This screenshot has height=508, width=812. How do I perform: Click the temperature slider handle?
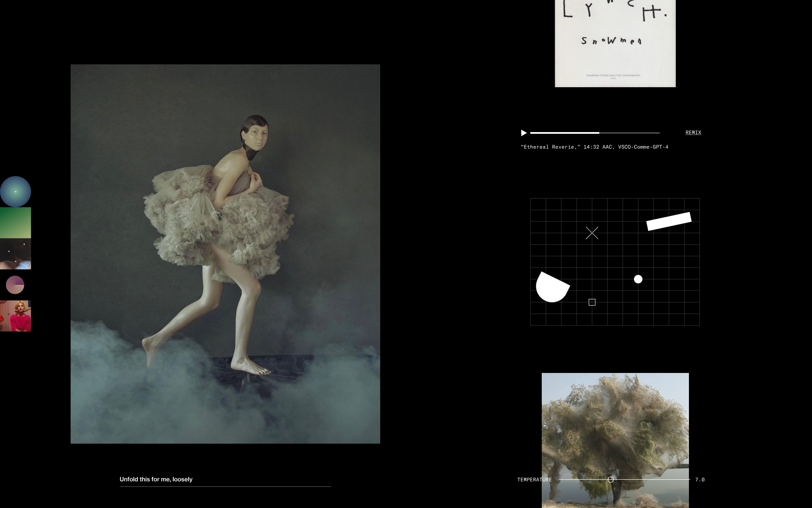click(610, 480)
